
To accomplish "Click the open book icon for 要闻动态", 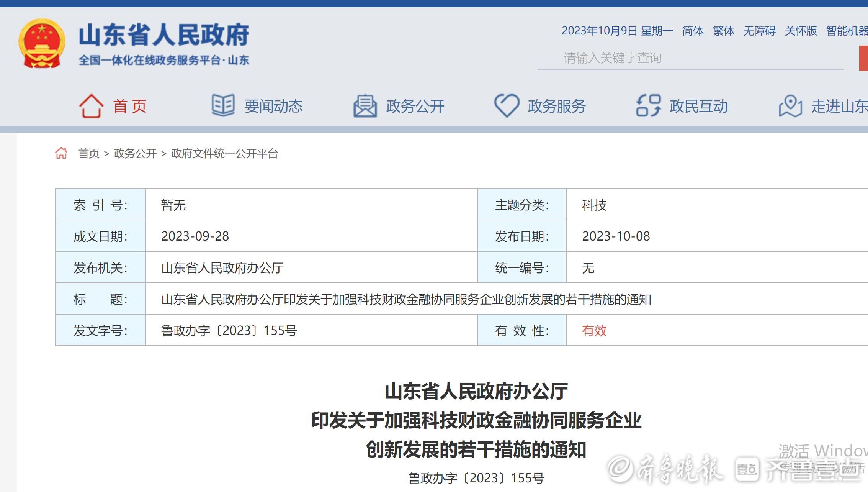I will 223,105.
